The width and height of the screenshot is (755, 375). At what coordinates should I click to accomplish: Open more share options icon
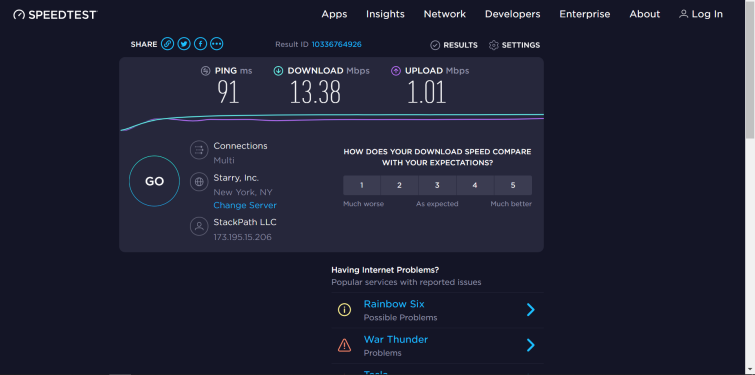(x=217, y=44)
